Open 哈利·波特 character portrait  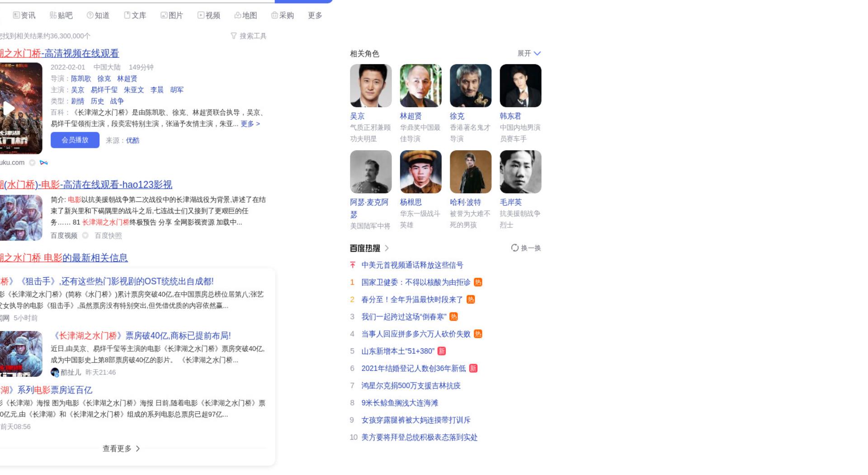click(x=471, y=172)
